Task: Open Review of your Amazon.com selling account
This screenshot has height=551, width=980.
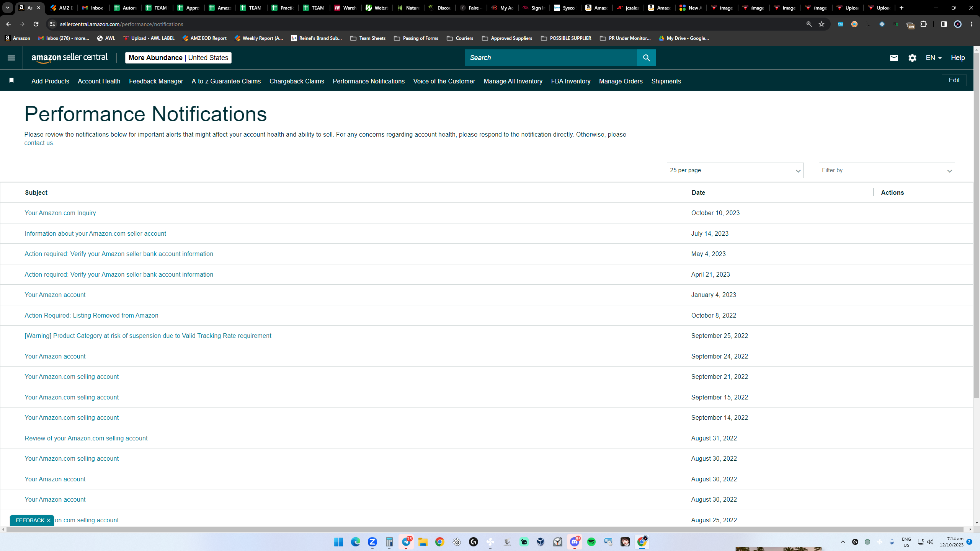Action: click(86, 439)
